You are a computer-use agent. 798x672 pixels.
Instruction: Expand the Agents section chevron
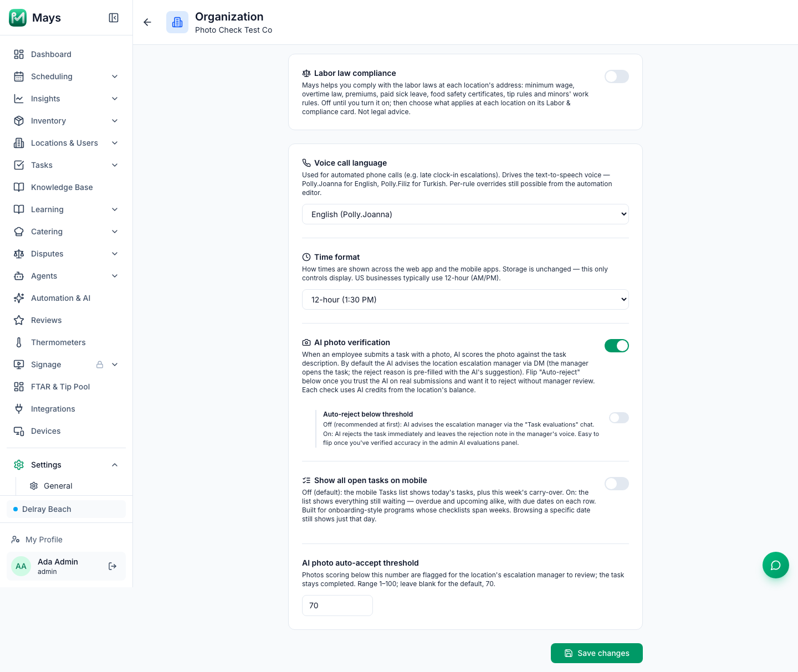coord(115,276)
